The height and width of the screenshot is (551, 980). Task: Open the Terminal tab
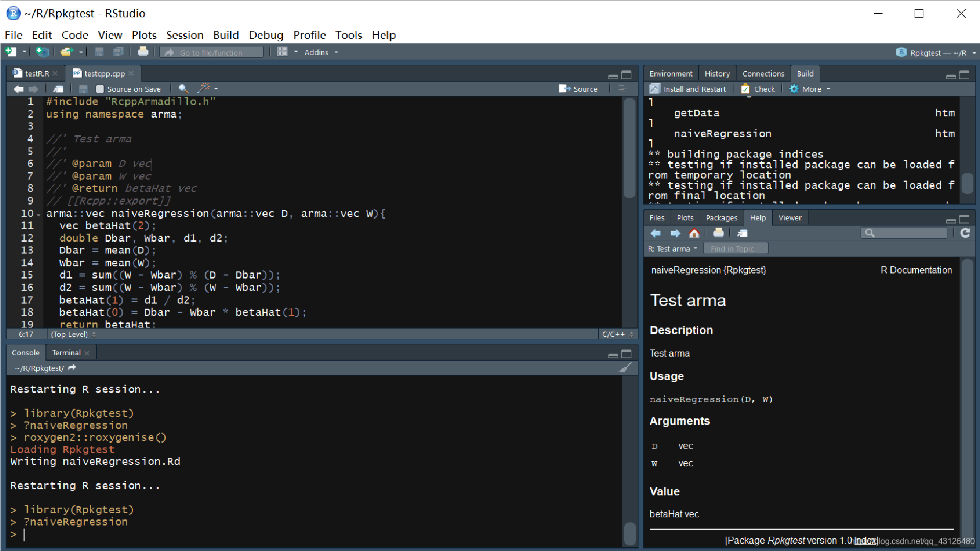(x=66, y=353)
